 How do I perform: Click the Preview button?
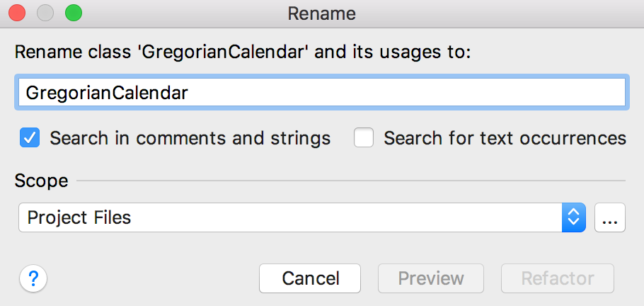click(x=431, y=278)
